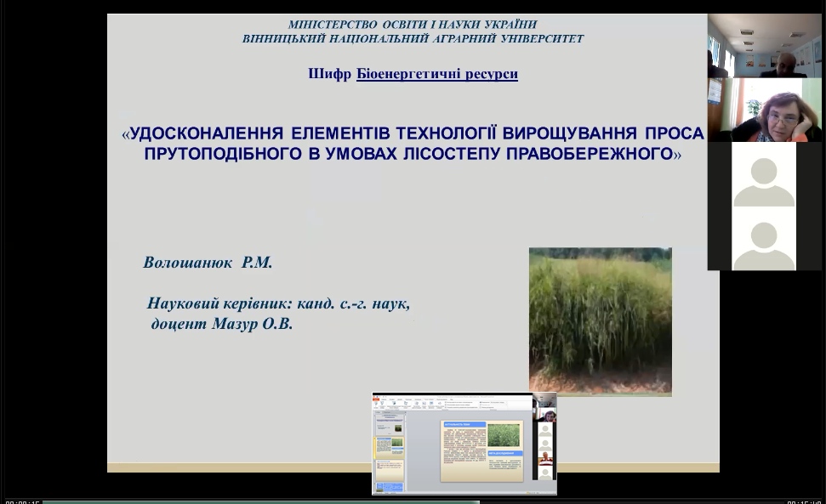826x504 pixels.
Task: Click the author name "Волошанюк Р.М."
Action: pos(208,262)
